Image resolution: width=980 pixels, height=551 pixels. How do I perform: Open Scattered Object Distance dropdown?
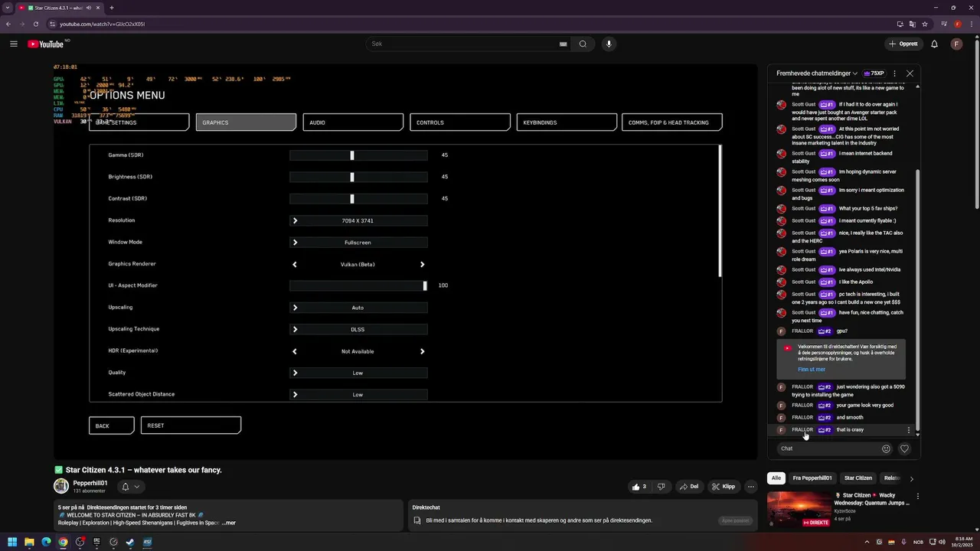click(x=358, y=395)
